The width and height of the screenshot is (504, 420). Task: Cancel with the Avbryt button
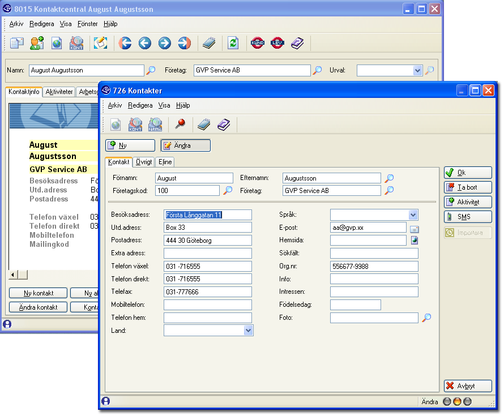pos(468,386)
